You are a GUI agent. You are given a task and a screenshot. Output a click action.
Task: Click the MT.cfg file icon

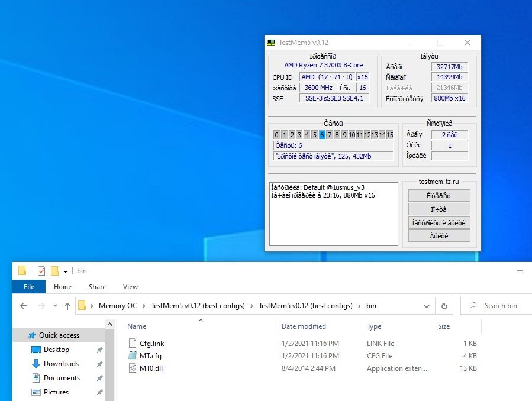tap(133, 355)
